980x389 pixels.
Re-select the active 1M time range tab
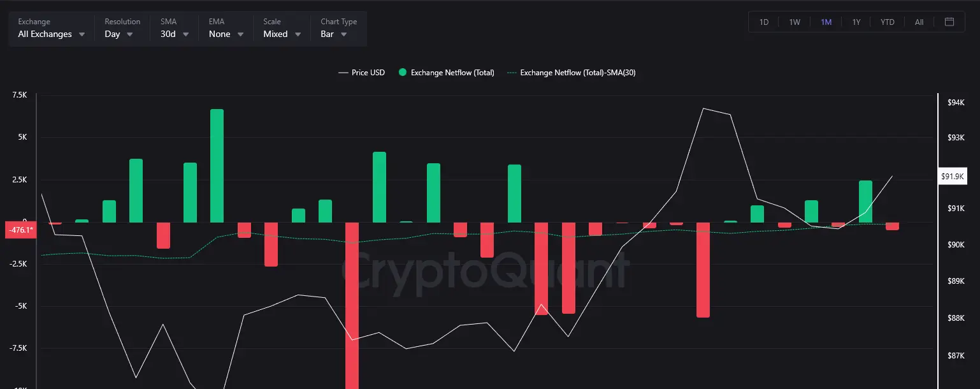(x=826, y=21)
